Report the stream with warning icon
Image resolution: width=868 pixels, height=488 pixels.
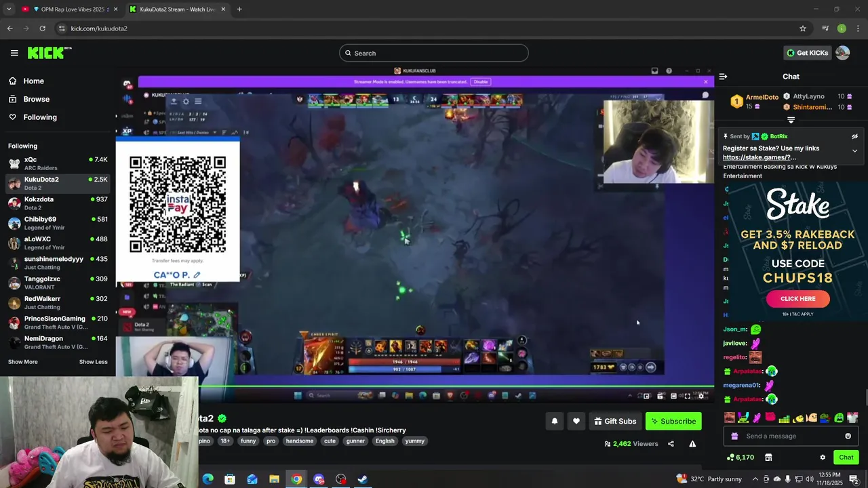[x=692, y=444]
